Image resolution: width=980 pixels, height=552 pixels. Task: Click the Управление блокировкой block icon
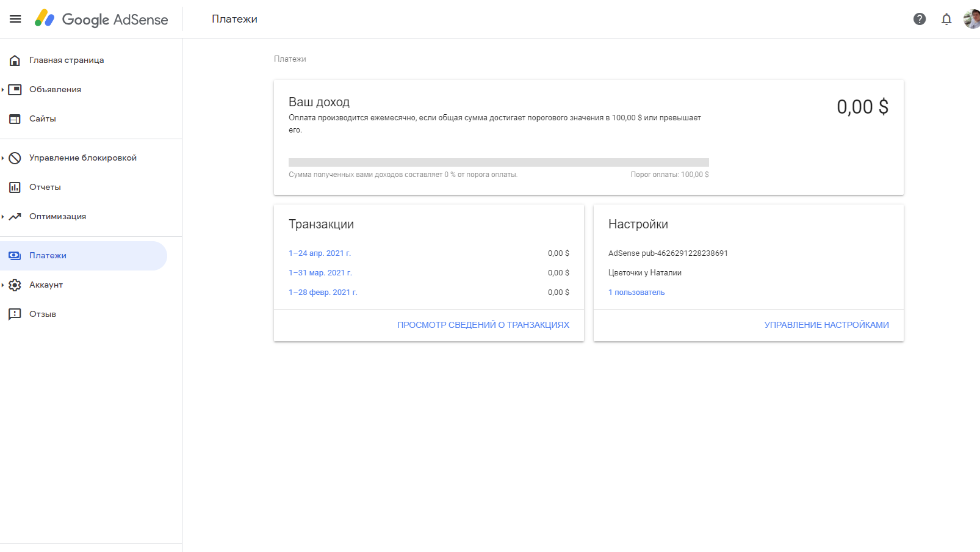(x=15, y=158)
